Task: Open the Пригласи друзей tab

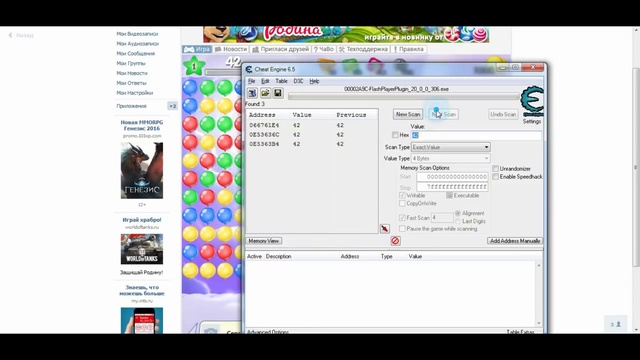Action: (x=280, y=49)
